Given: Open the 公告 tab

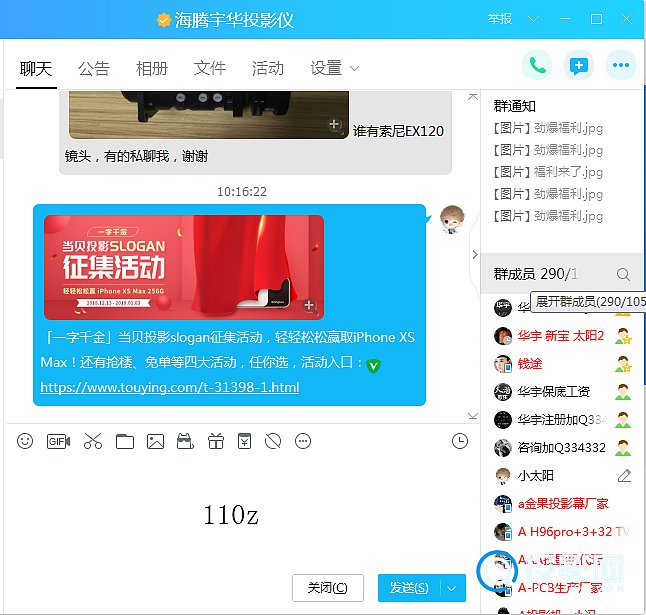Looking at the screenshot, I should 94,68.
